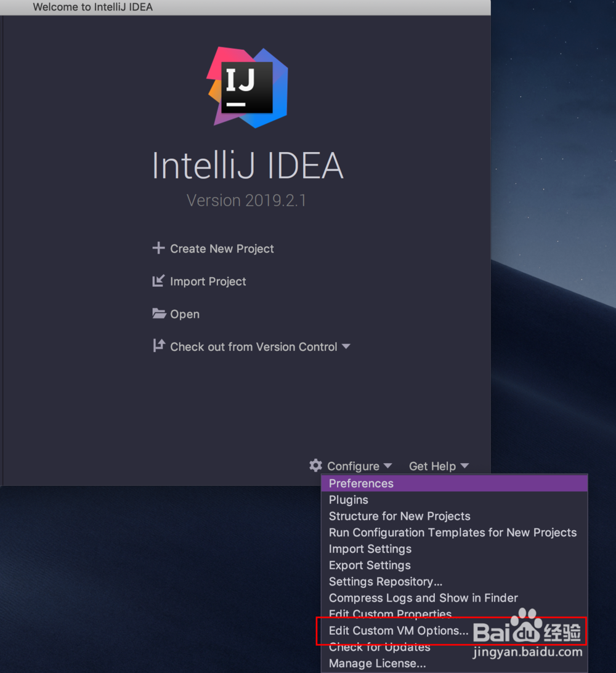Select Run Configuration Templates for New Projects
This screenshot has width=616, height=673.
click(x=453, y=533)
